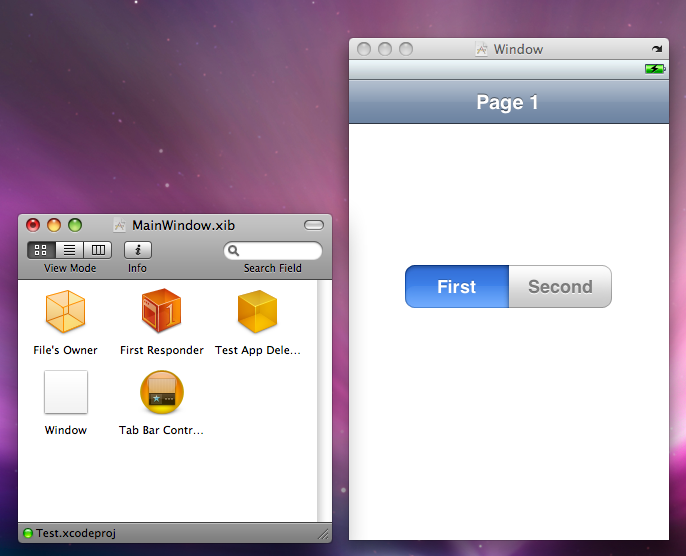Click the rotate orientation arrow in Window title
Image resolution: width=686 pixels, height=556 pixels.
tap(657, 49)
